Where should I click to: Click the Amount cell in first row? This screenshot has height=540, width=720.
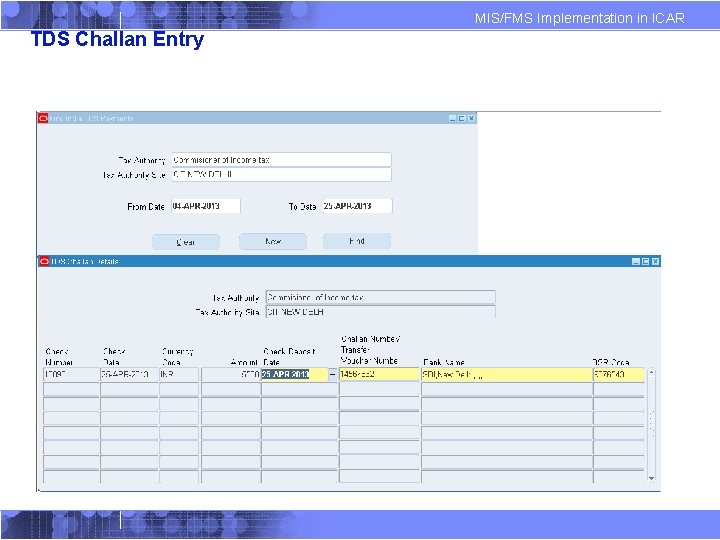231,375
